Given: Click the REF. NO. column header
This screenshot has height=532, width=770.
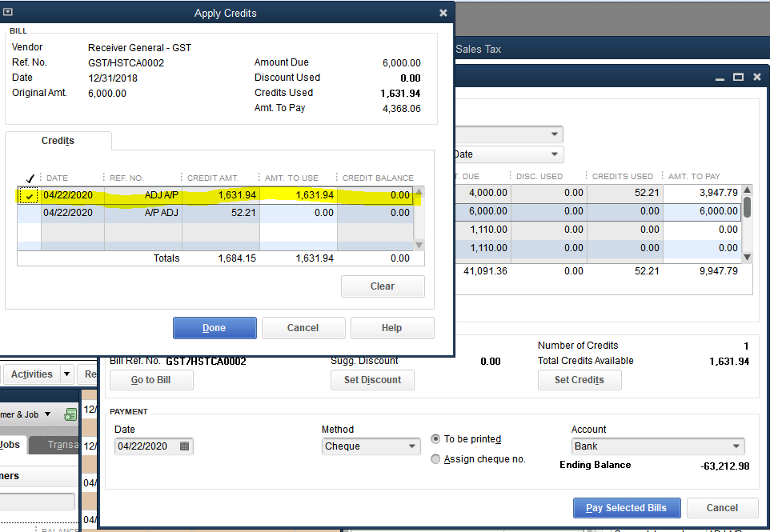Looking at the screenshot, I should coord(126,178).
